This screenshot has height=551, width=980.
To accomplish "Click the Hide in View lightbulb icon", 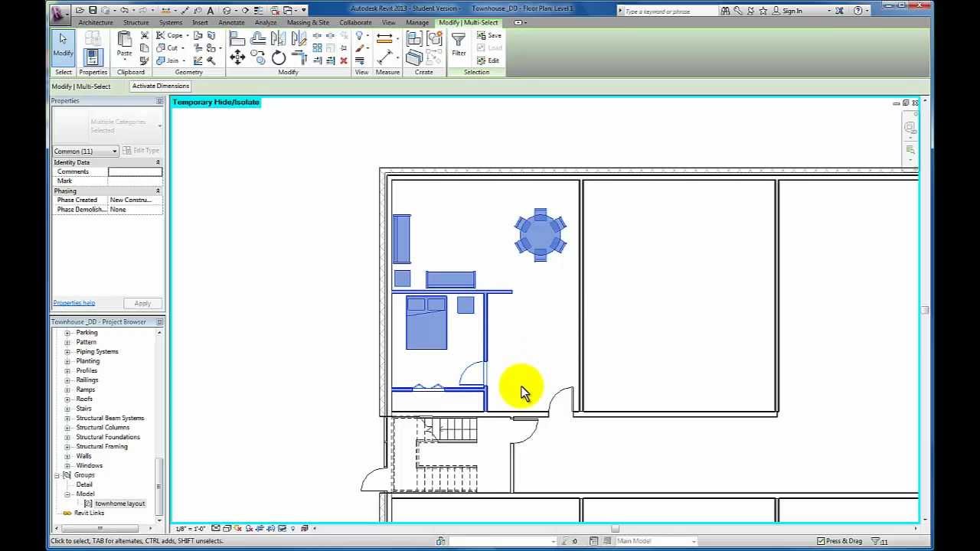I will (x=359, y=36).
